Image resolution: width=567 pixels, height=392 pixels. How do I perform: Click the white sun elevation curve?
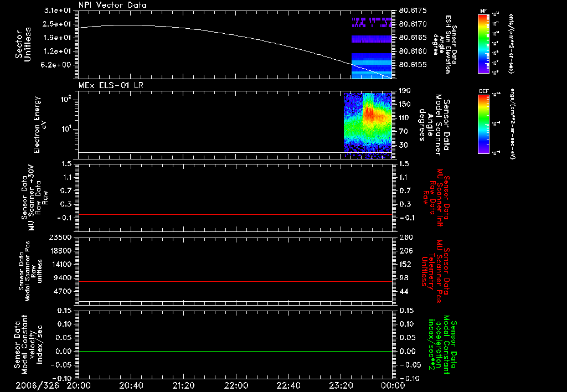235,35
